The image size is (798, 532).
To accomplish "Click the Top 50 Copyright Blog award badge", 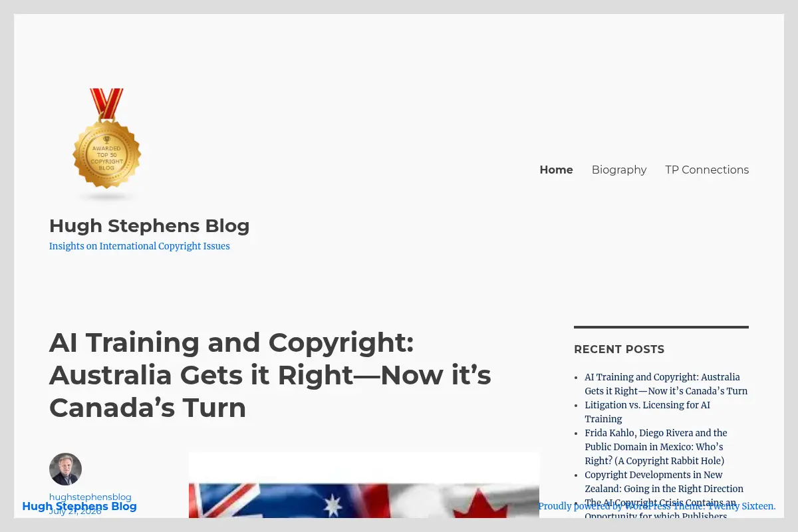I will click(106, 145).
